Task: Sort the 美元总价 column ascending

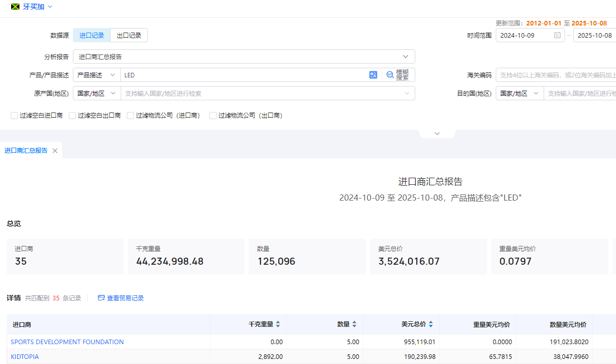Action: click(430, 322)
